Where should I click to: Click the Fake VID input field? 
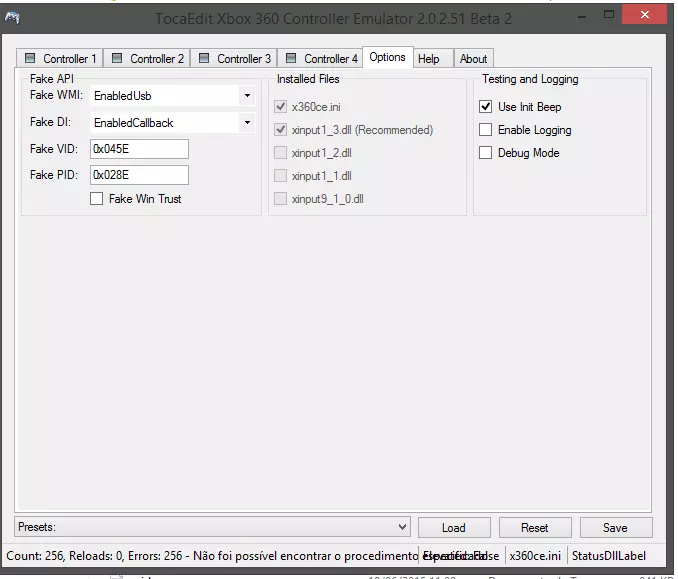(139, 149)
